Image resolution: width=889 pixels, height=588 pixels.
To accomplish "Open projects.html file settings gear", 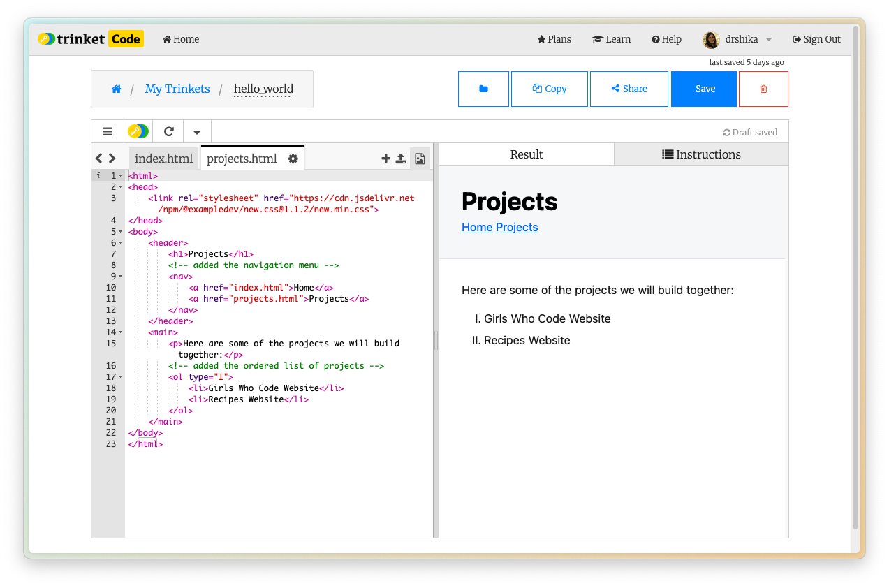I will point(293,159).
